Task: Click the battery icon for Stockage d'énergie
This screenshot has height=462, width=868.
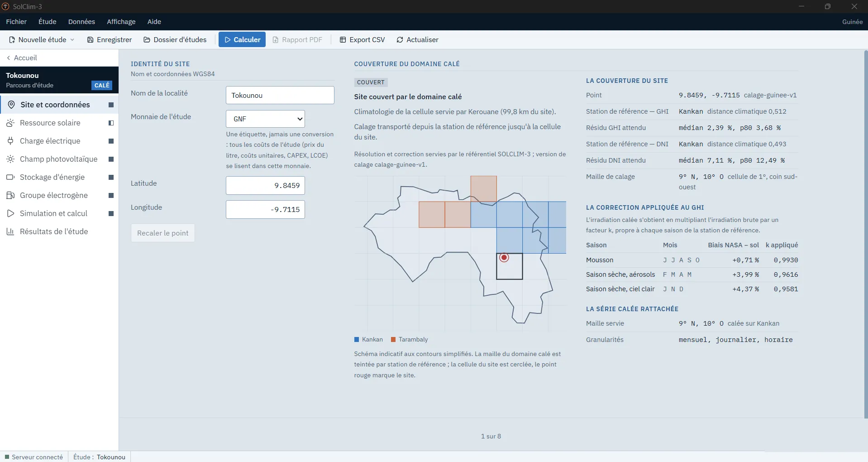Action: point(10,177)
